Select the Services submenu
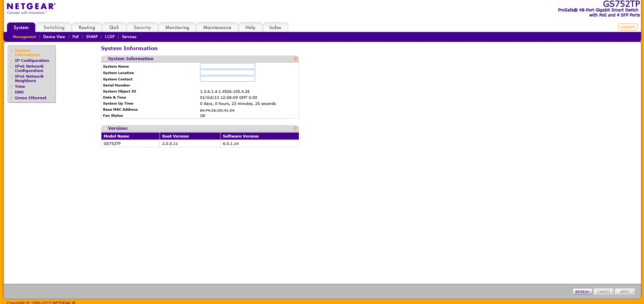The height and width of the screenshot is (304, 644). point(129,37)
